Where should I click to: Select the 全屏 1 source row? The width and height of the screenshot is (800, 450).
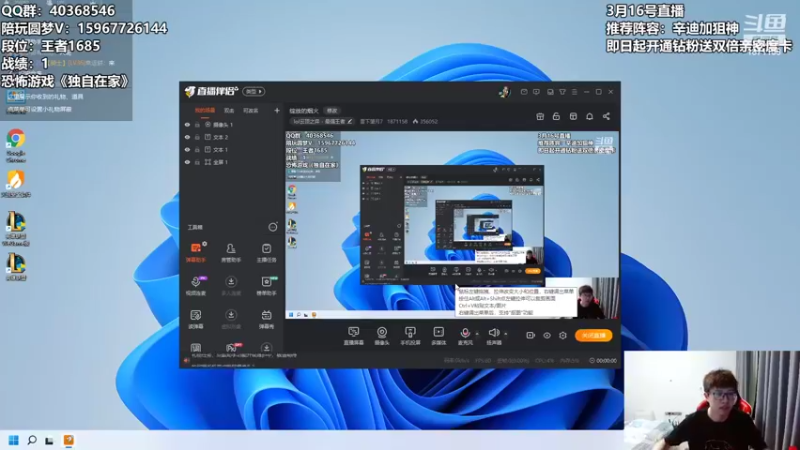232,162
